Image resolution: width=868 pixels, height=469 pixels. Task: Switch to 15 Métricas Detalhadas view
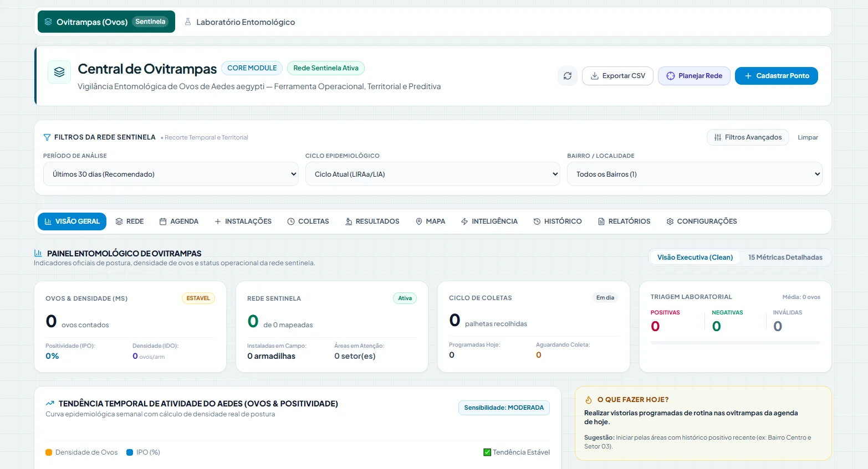click(x=785, y=257)
